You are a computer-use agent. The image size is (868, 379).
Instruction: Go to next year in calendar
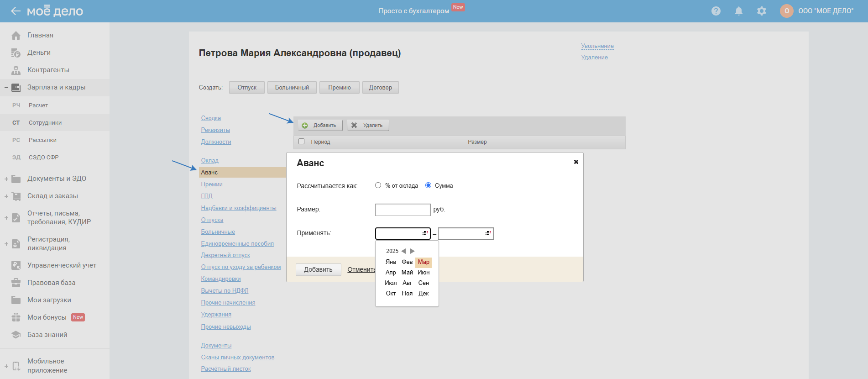tap(413, 251)
